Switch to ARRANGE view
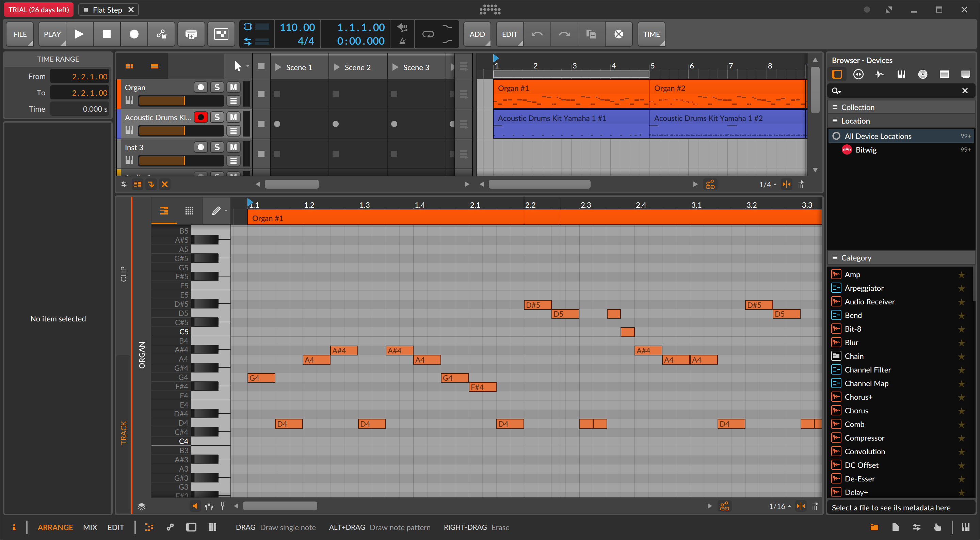 click(x=55, y=527)
